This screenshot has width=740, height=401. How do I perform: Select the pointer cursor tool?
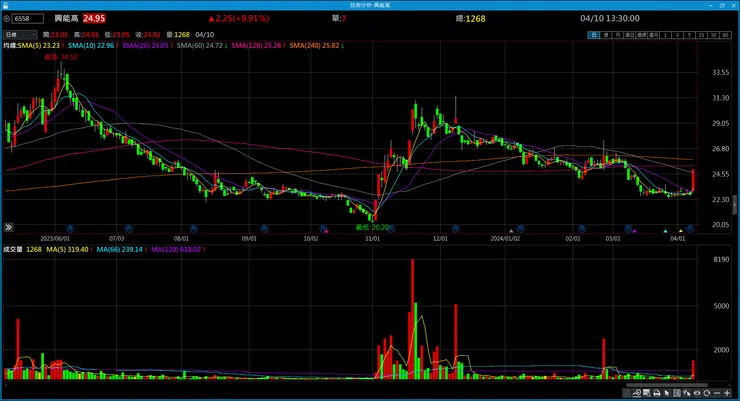click(667, 393)
